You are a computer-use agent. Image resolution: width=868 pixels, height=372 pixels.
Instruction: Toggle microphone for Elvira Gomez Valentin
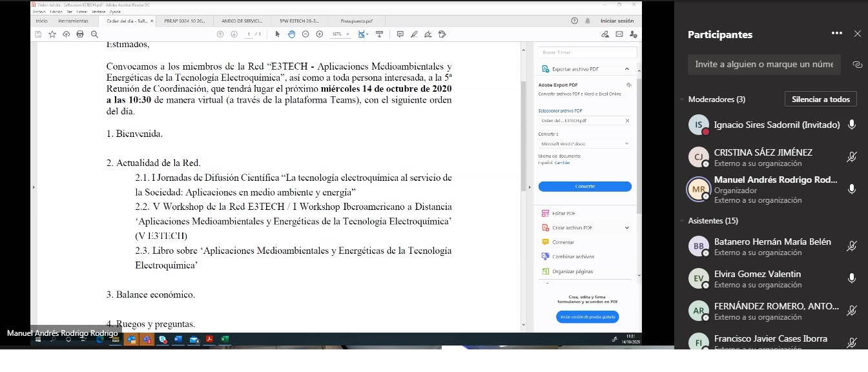(x=852, y=278)
